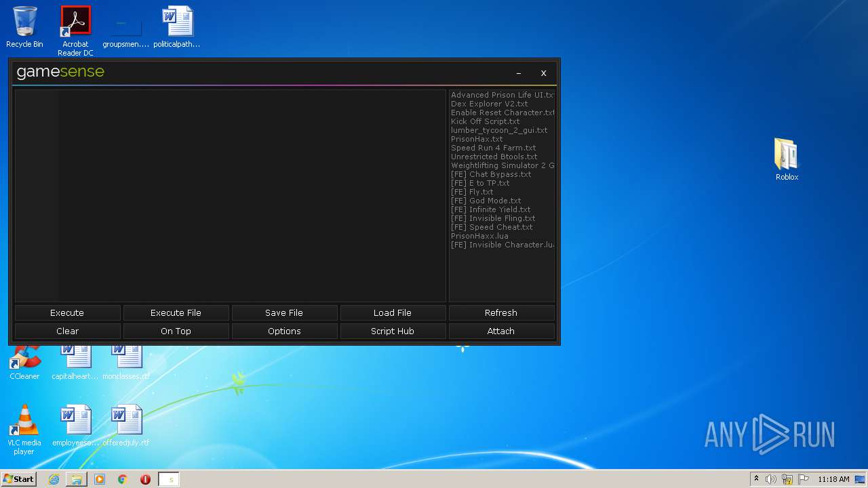This screenshot has width=868, height=488.
Task: Open Action Center flag tray icon
Action: pyautogui.click(x=804, y=479)
